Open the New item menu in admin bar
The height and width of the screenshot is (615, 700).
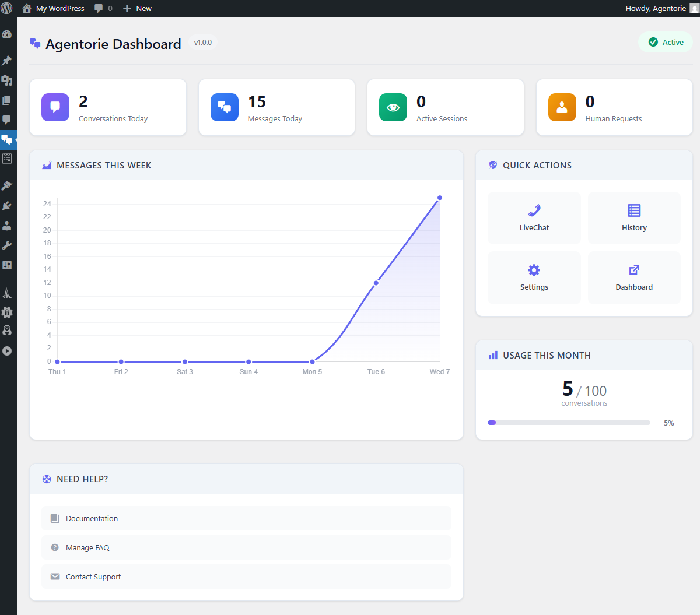(x=137, y=8)
